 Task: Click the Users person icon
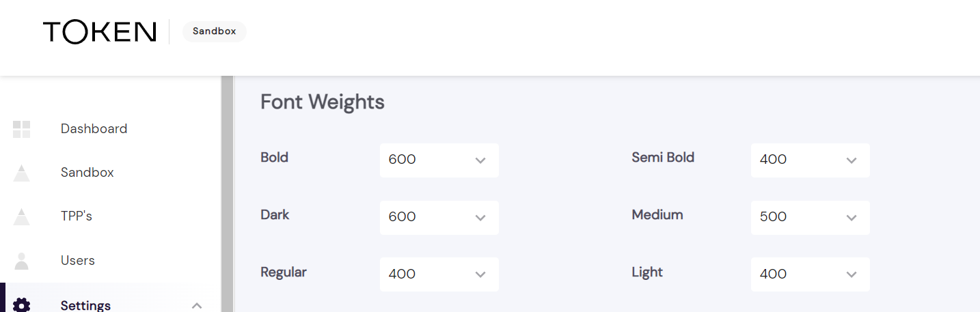(22, 261)
